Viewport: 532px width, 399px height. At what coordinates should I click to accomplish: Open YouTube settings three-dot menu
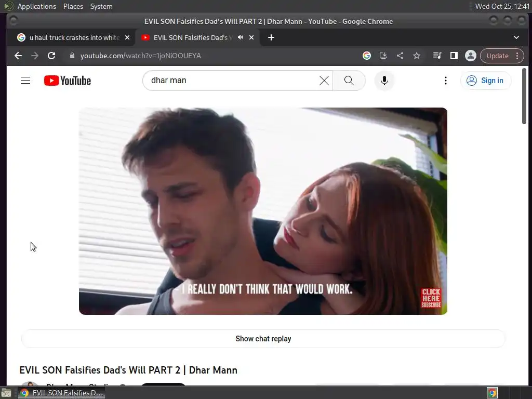[445, 81]
